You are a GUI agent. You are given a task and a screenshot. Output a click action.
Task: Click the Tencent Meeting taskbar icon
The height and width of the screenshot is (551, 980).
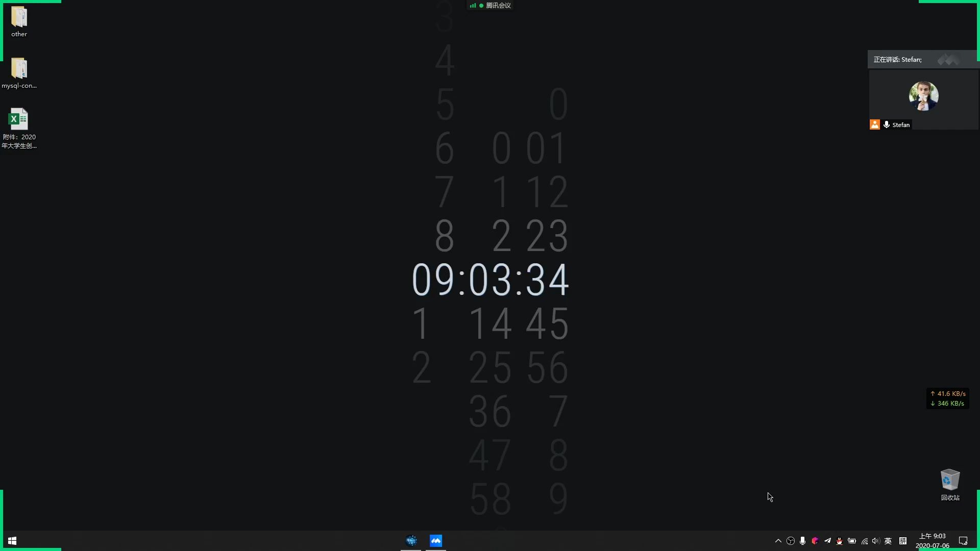tap(435, 540)
